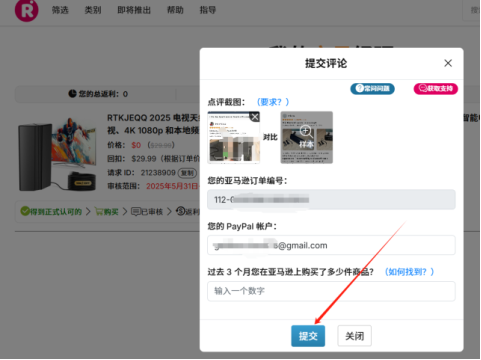Click the pink R site logo

coord(26,10)
